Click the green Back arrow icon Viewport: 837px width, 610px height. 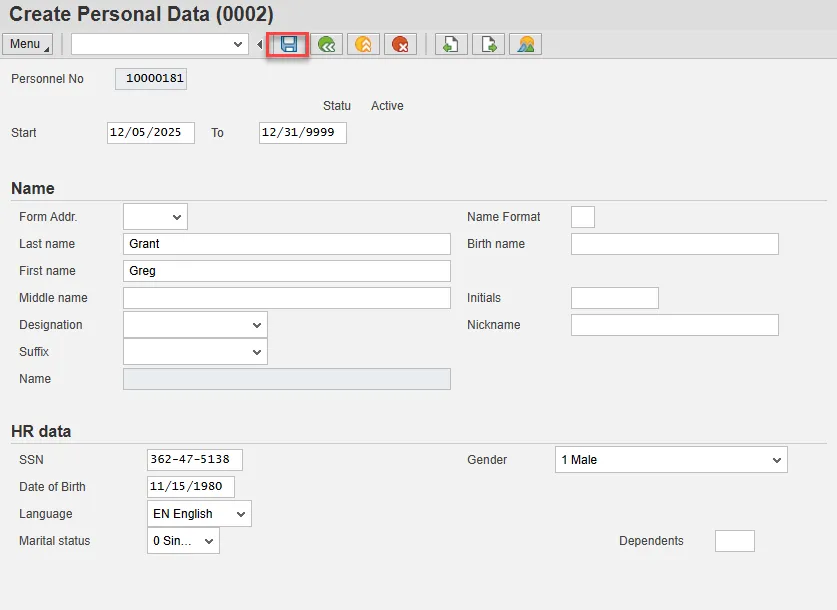327,44
